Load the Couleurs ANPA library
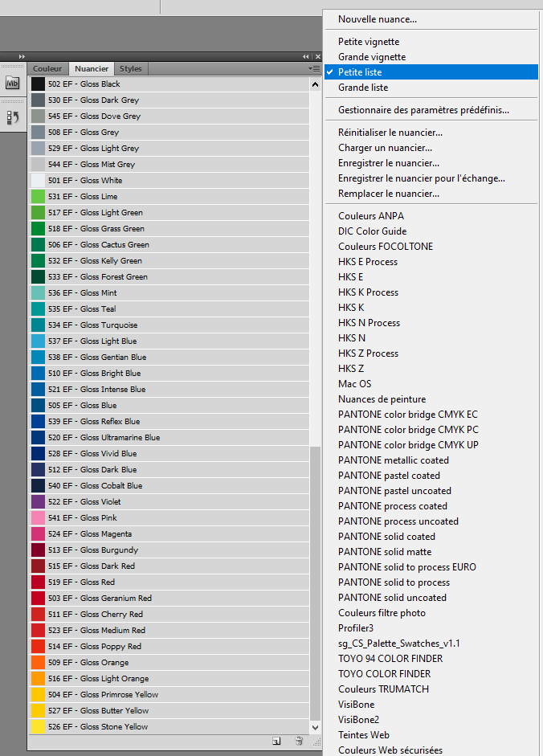Image resolution: width=543 pixels, height=756 pixels. (371, 216)
